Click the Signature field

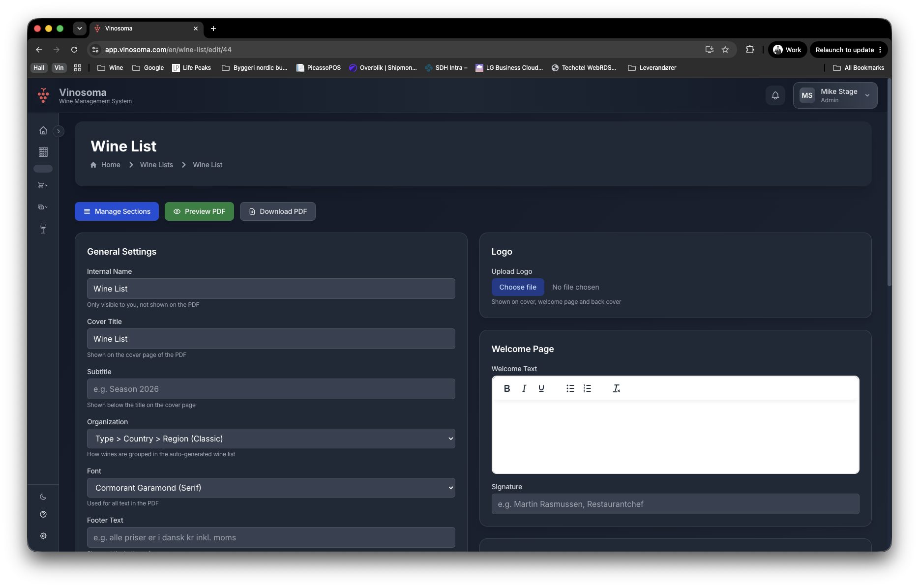point(675,504)
